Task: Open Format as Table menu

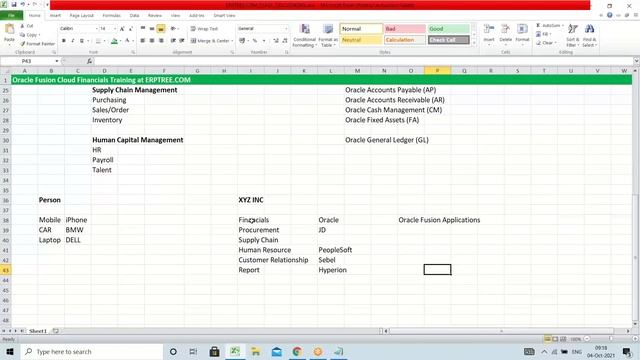Action: point(328,35)
